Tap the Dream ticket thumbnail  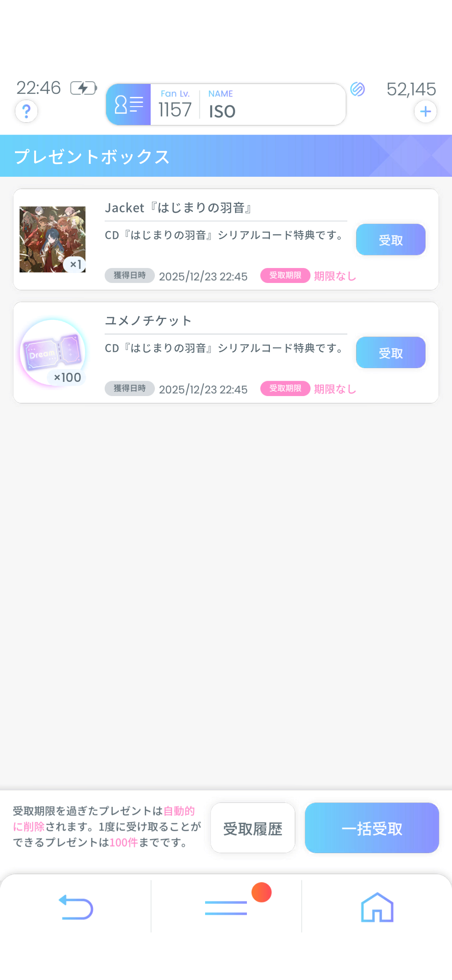53,352
